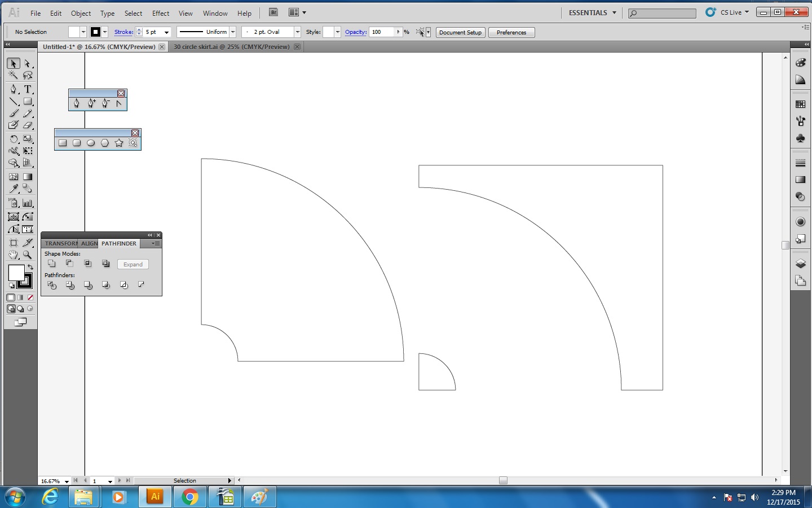Open zoom level 16.67% dropdown
812x508 pixels.
tap(67, 481)
